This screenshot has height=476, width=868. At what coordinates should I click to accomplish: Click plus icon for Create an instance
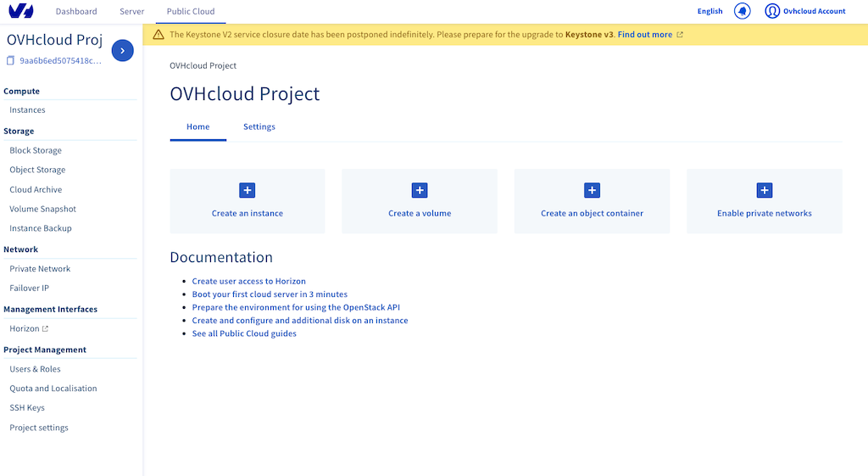[x=247, y=190]
